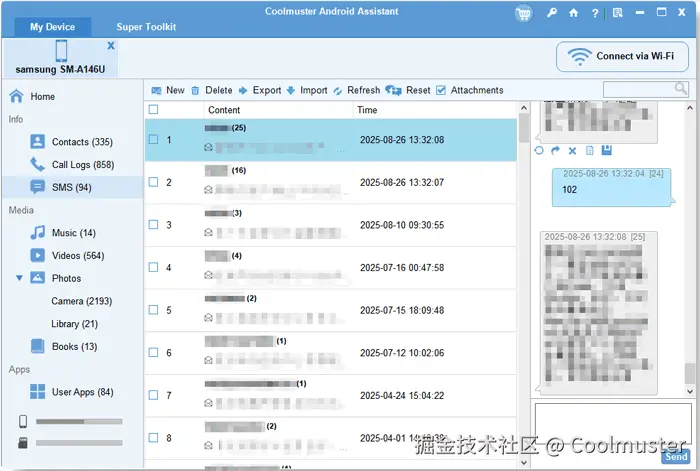The image size is (700, 471).
Task: Click the conversation pane scrollbar thumb
Action: (x=690, y=374)
